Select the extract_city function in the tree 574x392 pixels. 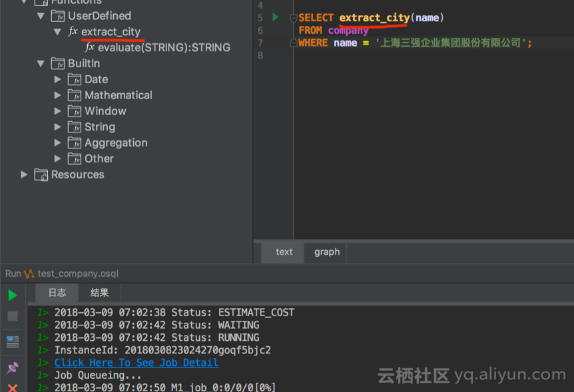111,32
